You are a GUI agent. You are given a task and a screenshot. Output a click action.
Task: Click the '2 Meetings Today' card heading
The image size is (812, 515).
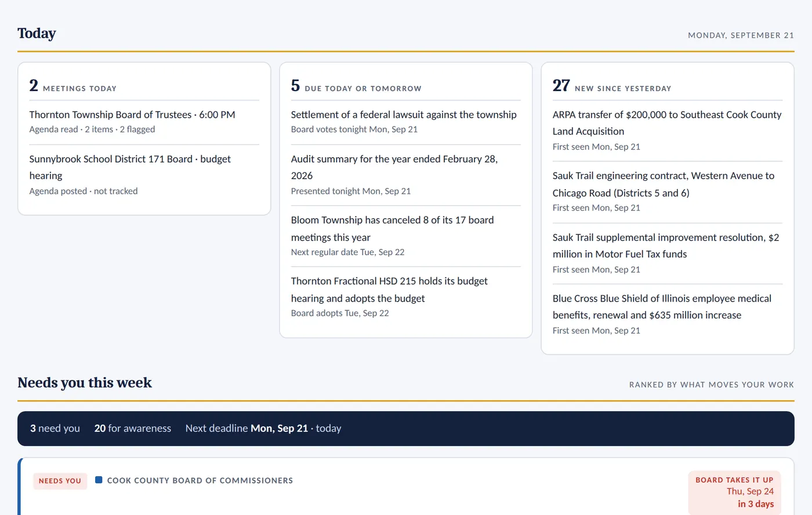tap(73, 86)
